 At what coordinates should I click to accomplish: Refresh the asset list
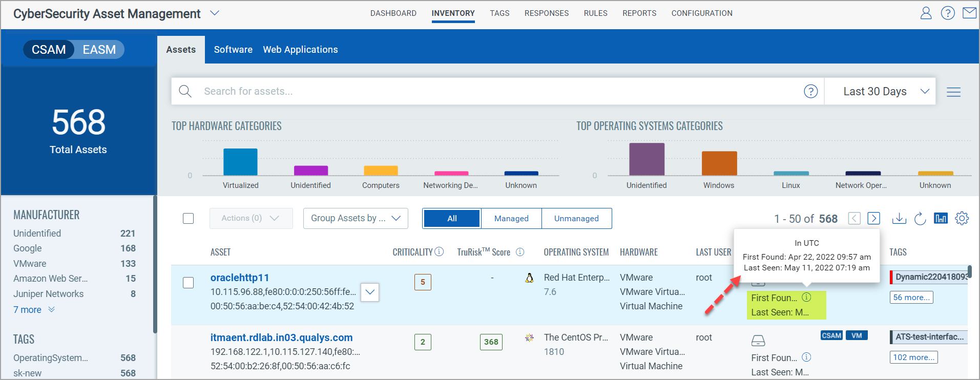(920, 219)
